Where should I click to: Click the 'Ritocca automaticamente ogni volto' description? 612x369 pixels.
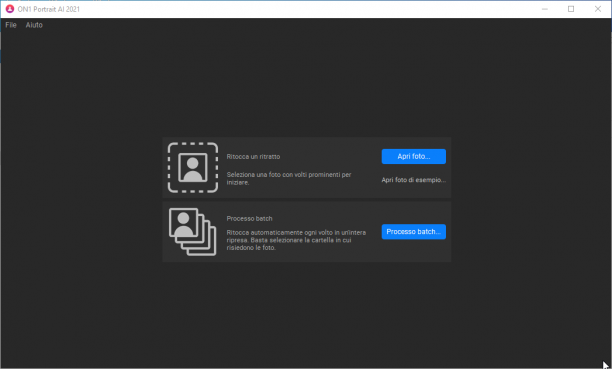click(296, 240)
